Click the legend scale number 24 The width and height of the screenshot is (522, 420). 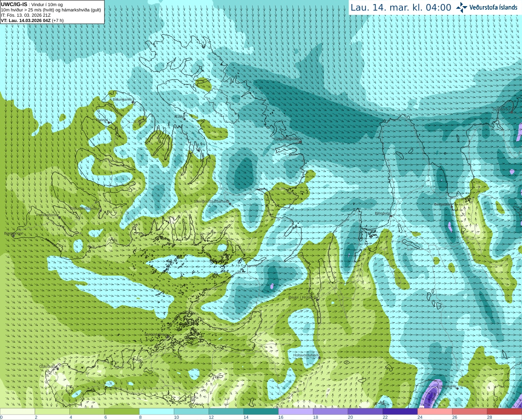(x=420, y=417)
